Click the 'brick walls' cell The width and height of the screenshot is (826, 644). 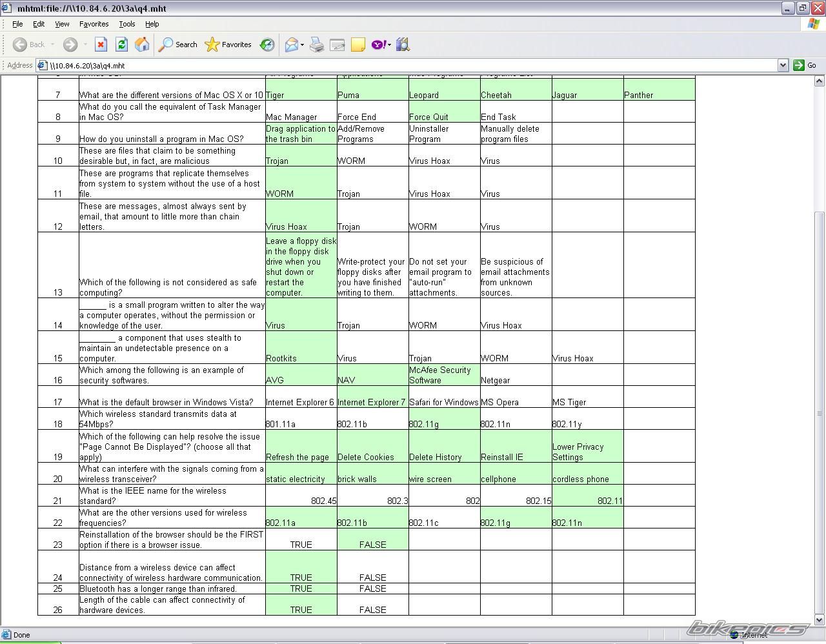coord(372,474)
